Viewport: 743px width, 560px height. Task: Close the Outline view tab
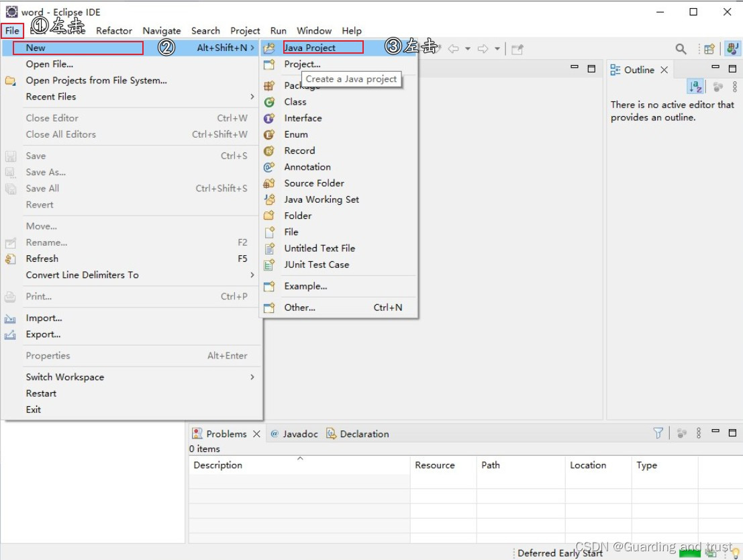tap(664, 70)
